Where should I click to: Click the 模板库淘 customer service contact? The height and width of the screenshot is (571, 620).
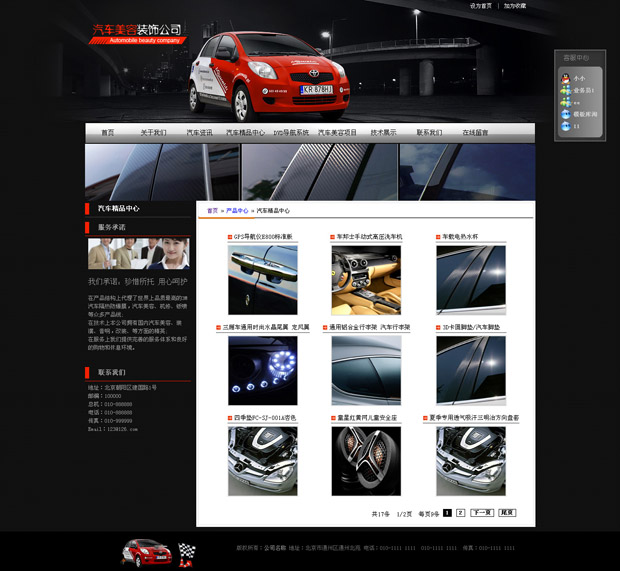pyautogui.click(x=585, y=114)
